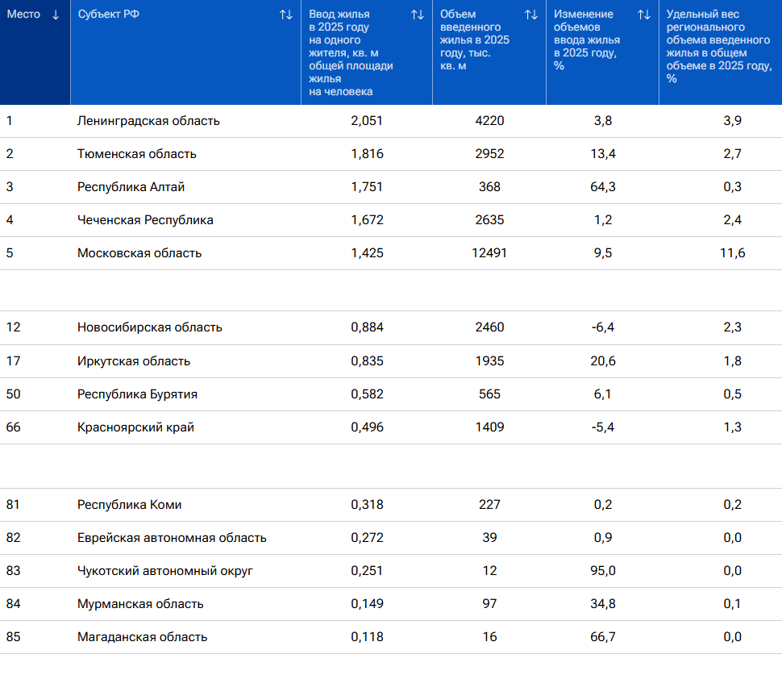The width and height of the screenshot is (782, 700).
Task: Sort by Ввод жилья на одного жителя arrows
Action: click(417, 15)
